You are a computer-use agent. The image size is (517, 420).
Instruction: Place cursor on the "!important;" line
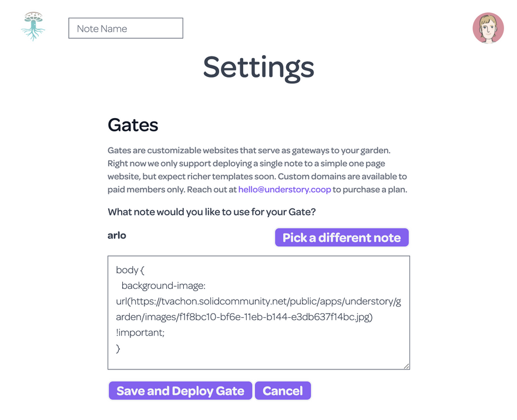click(x=140, y=332)
